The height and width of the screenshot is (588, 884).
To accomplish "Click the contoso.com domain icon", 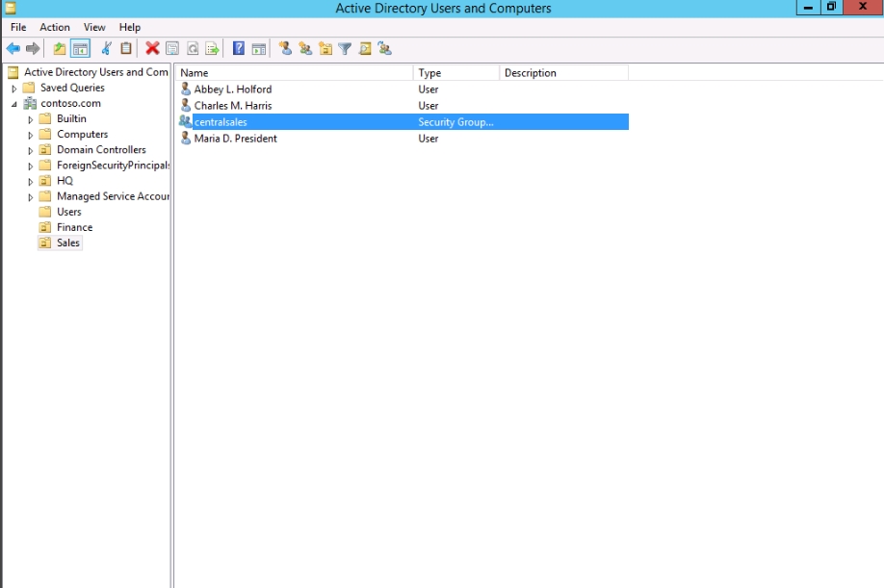I will tap(30, 104).
